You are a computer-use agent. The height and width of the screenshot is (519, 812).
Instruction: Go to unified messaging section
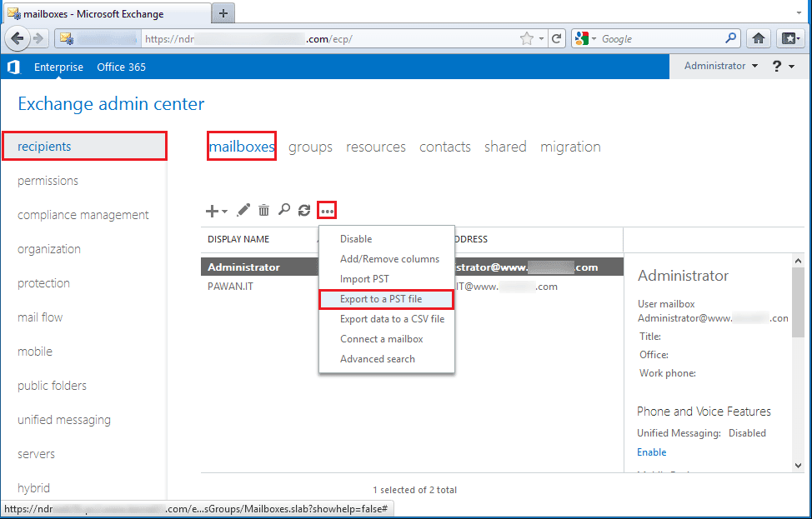(63, 420)
